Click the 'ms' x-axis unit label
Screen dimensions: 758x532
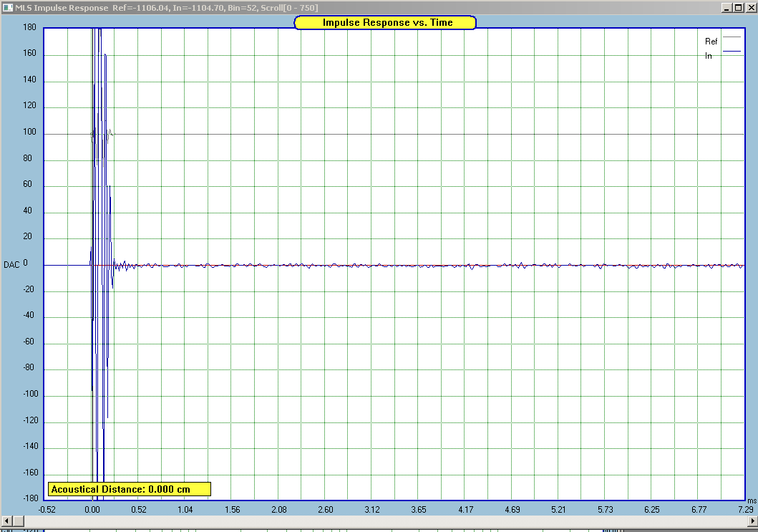pos(752,500)
